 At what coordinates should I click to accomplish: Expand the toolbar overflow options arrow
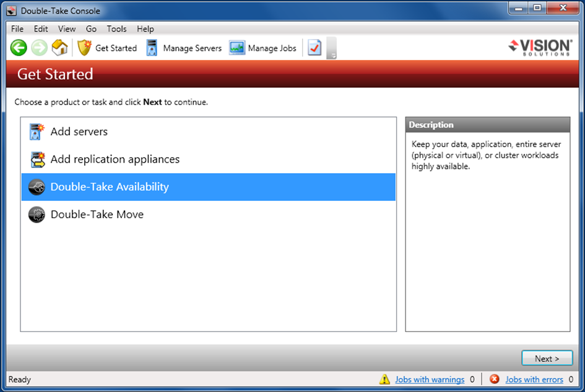pos(331,48)
